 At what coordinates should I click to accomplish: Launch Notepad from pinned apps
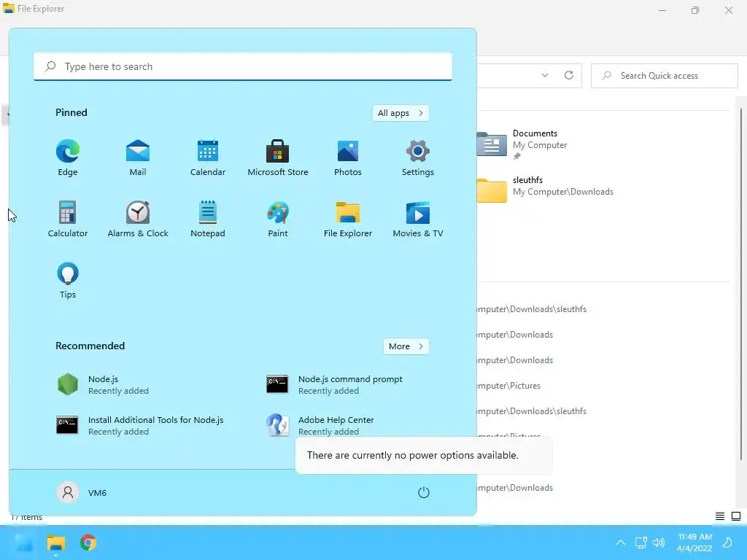(x=208, y=219)
